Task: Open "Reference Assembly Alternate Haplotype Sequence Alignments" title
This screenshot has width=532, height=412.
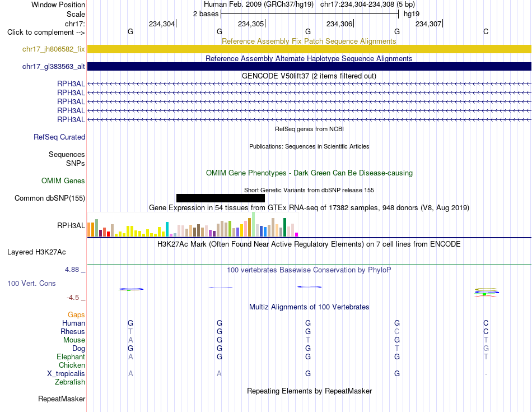Action: pyautogui.click(x=309, y=58)
